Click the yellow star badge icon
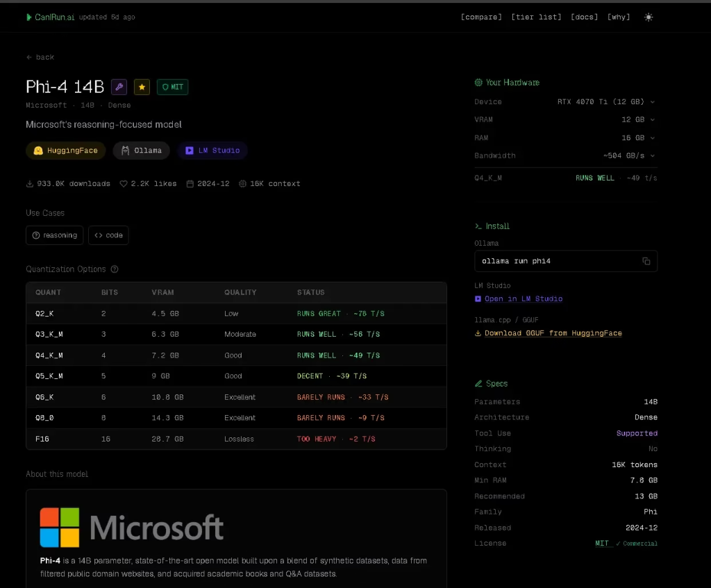This screenshot has width=711, height=588. pyautogui.click(x=142, y=87)
